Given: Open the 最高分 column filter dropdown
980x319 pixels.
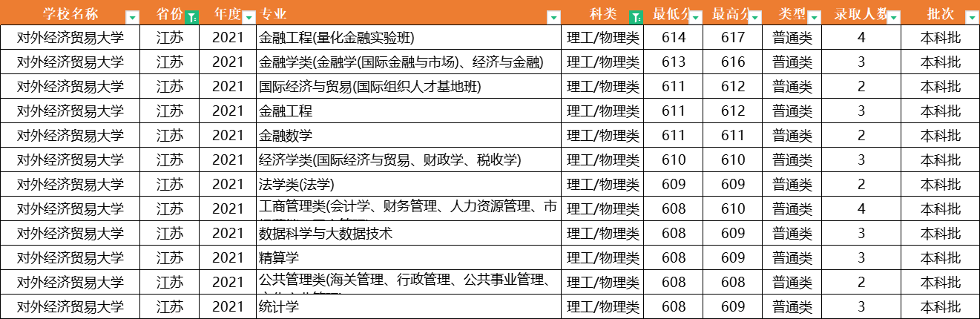Looking at the screenshot, I should coord(754,16).
